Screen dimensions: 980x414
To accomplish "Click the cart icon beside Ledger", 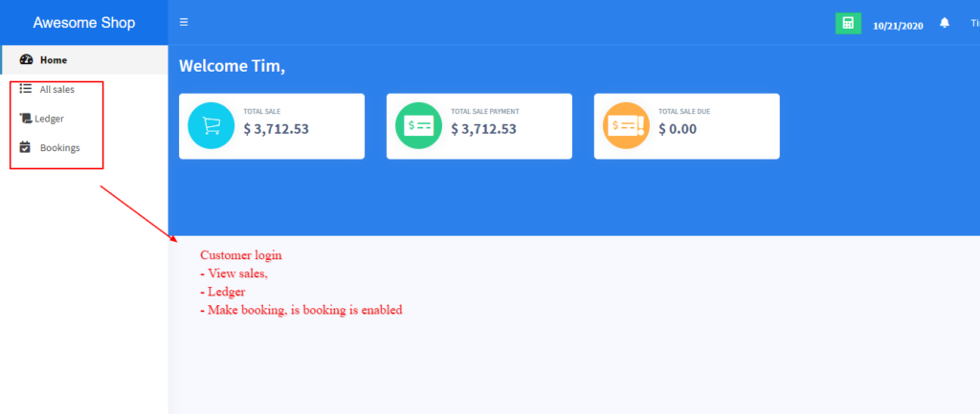I will point(25,119).
